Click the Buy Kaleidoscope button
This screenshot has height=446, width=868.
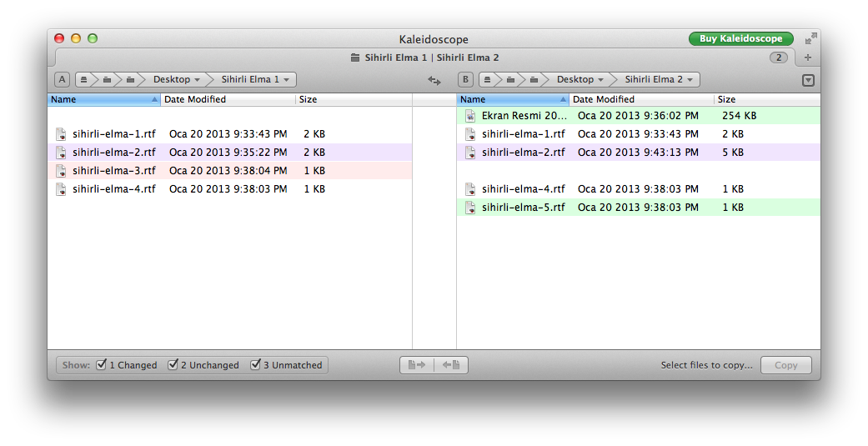(740, 39)
